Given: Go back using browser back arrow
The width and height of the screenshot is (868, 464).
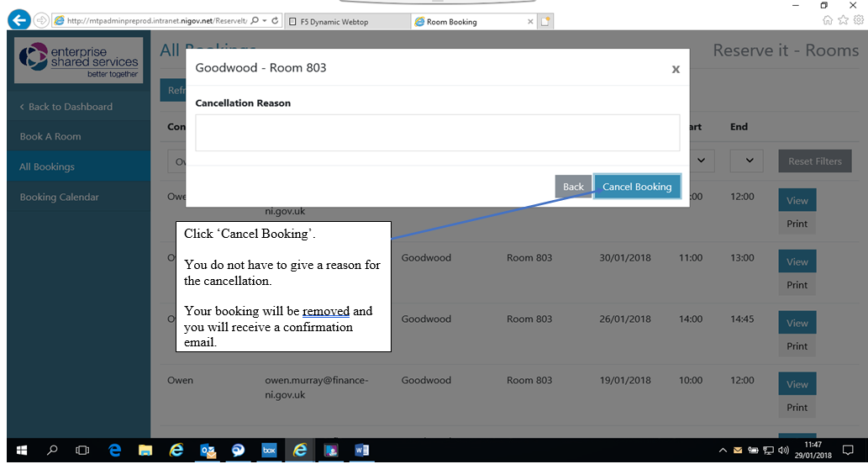Looking at the screenshot, I should [x=18, y=20].
